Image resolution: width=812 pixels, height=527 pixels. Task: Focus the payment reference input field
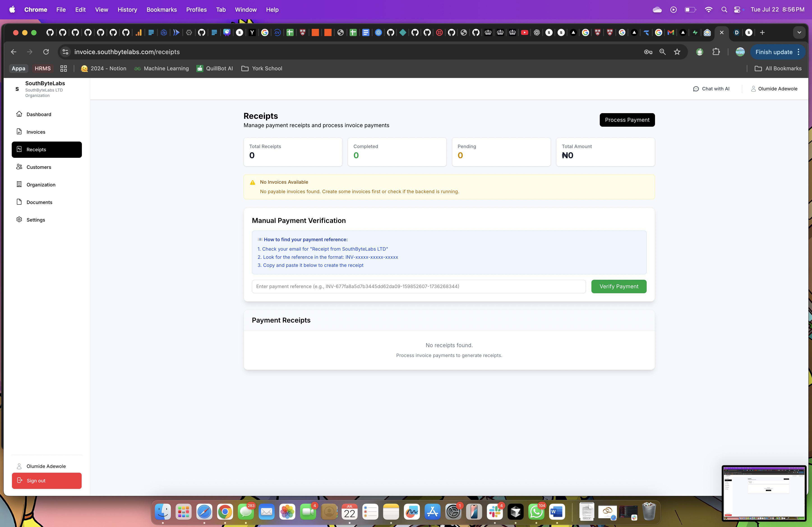419,286
